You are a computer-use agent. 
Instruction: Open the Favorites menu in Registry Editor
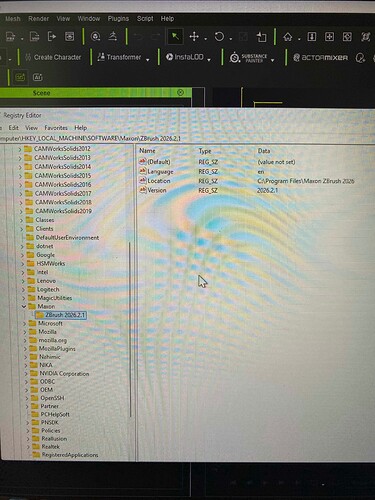[x=56, y=128]
